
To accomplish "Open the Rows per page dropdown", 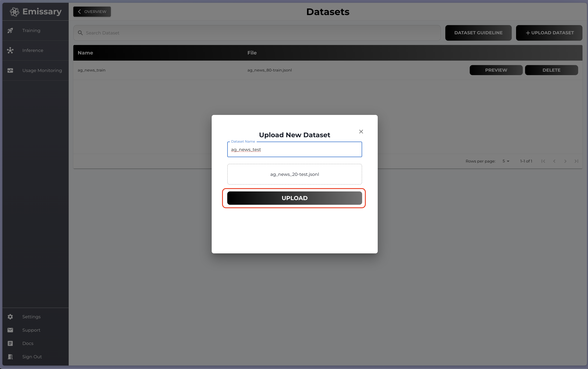I will point(506,161).
